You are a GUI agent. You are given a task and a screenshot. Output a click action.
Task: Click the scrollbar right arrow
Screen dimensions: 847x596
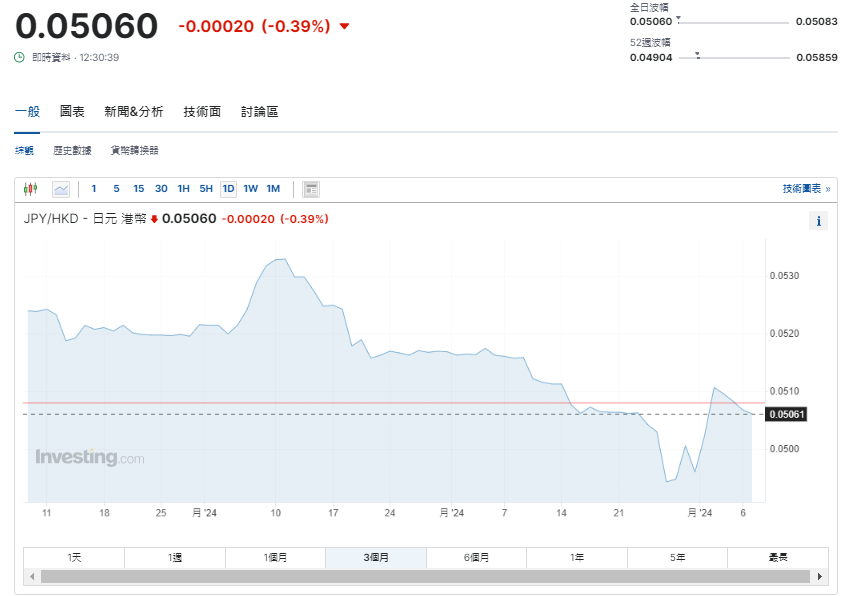point(821,577)
